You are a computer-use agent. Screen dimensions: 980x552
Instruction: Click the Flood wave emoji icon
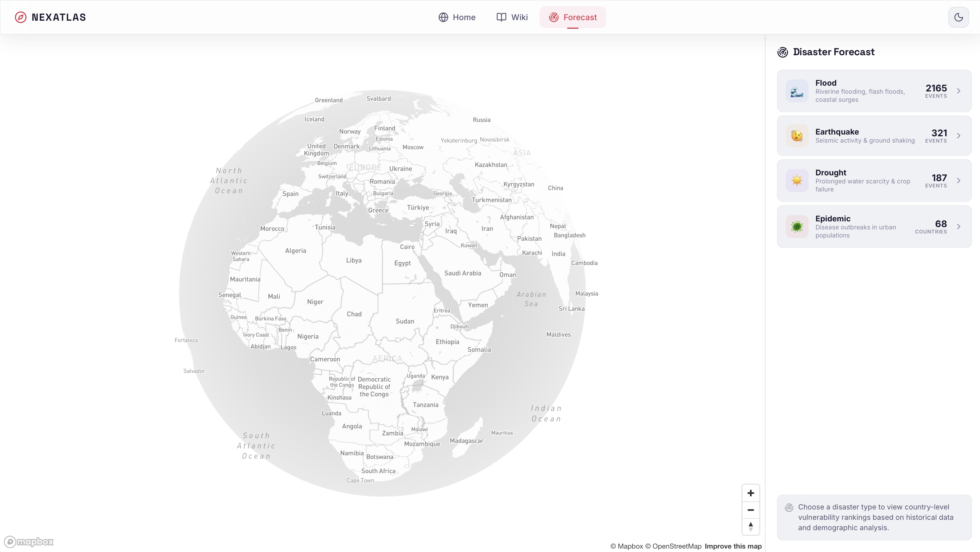point(797,91)
